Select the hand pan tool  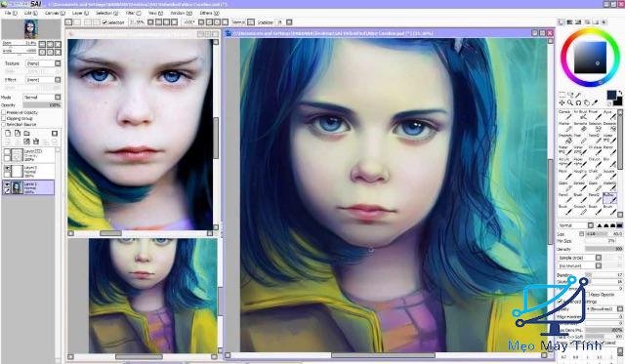(587, 102)
